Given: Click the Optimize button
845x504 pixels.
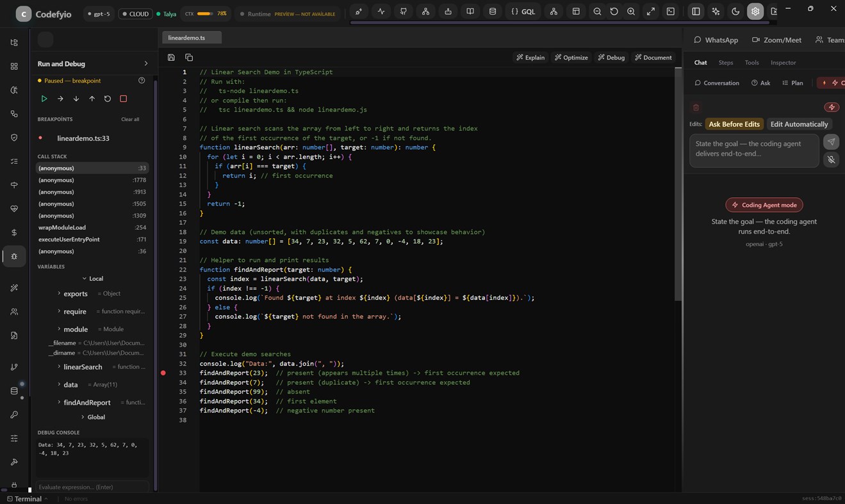Looking at the screenshot, I should pyautogui.click(x=571, y=58).
